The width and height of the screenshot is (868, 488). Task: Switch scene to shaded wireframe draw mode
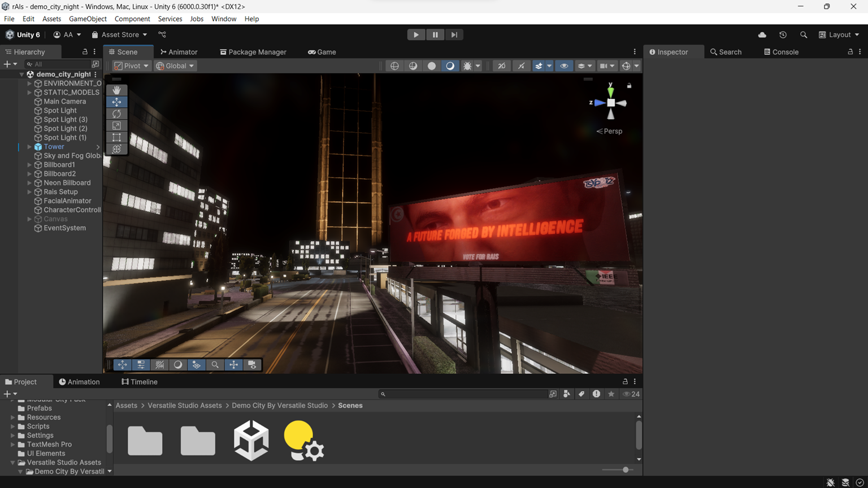(x=413, y=66)
